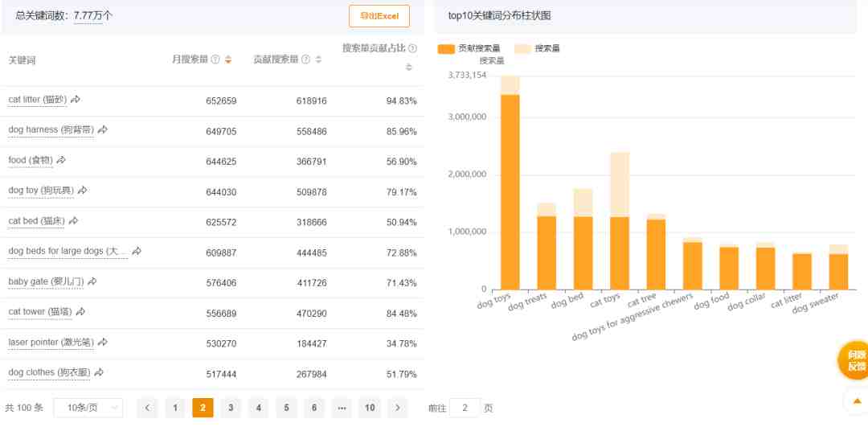This screenshot has height=427, width=868.
Task: Go to page 1
Action: (x=175, y=408)
